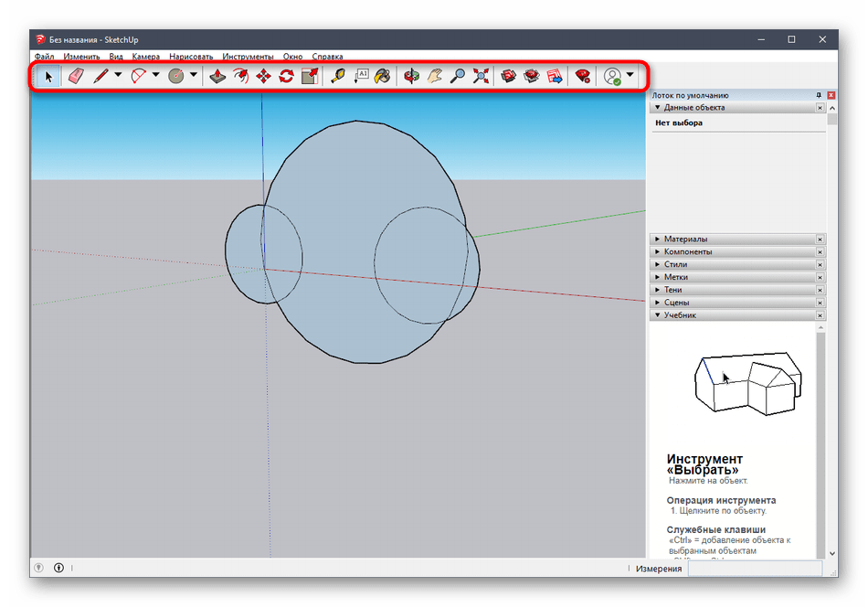This screenshot has height=607, width=868.
Task: Select the Pan hand tool
Action: click(435, 76)
